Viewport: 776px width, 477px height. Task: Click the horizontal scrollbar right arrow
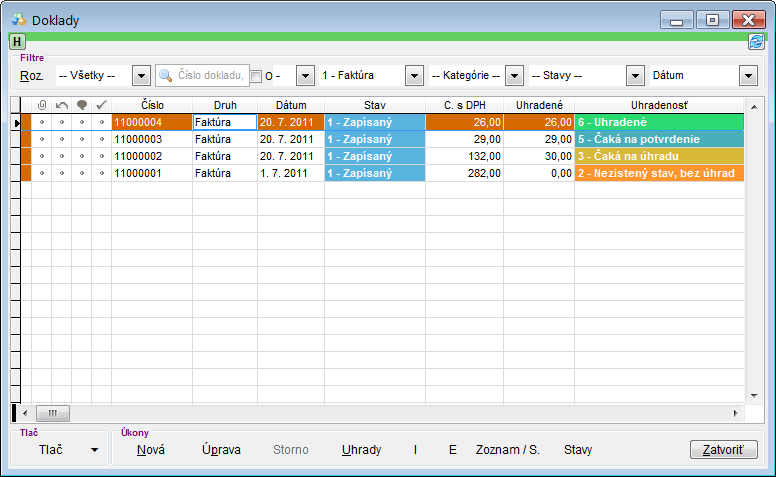pyautogui.click(x=735, y=413)
